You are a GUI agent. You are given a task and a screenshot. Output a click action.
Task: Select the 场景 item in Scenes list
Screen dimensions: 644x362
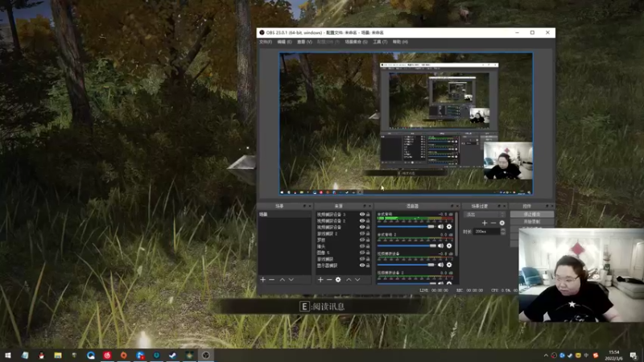[x=284, y=214]
